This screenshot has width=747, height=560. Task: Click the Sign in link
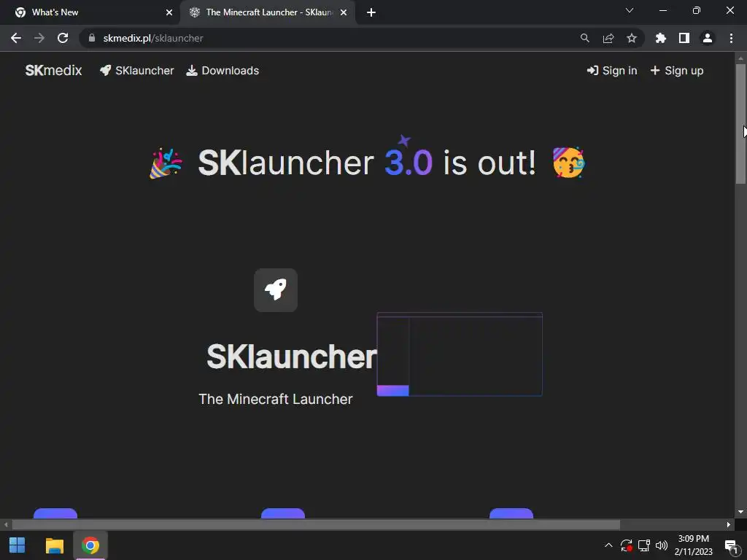point(612,71)
